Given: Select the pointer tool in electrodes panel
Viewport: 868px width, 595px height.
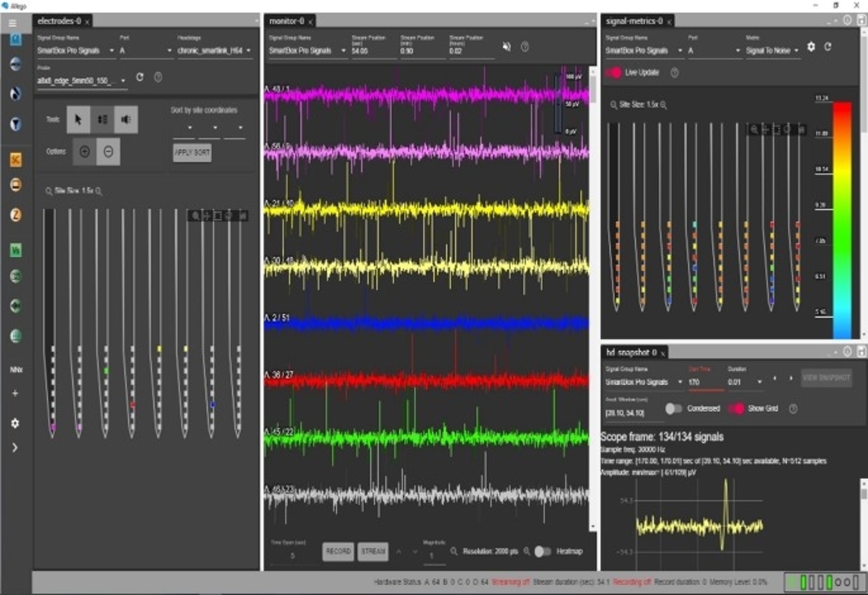Looking at the screenshot, I should pos(78,119).
